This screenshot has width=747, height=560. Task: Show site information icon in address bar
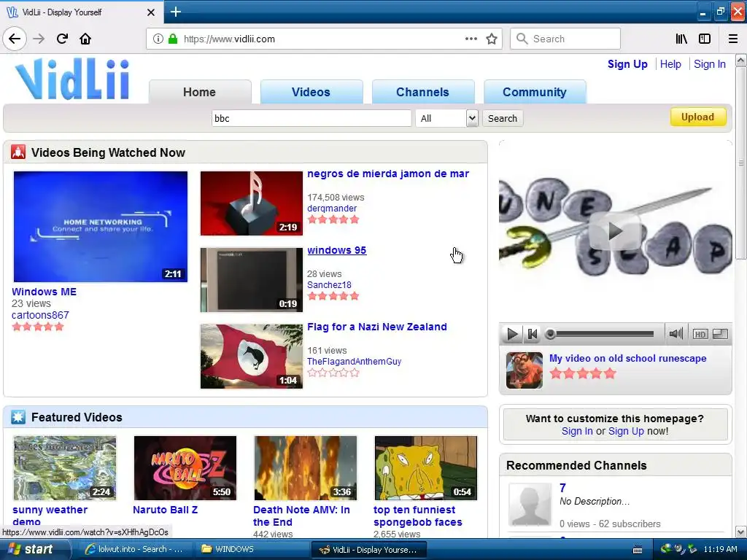click(158, 39)
